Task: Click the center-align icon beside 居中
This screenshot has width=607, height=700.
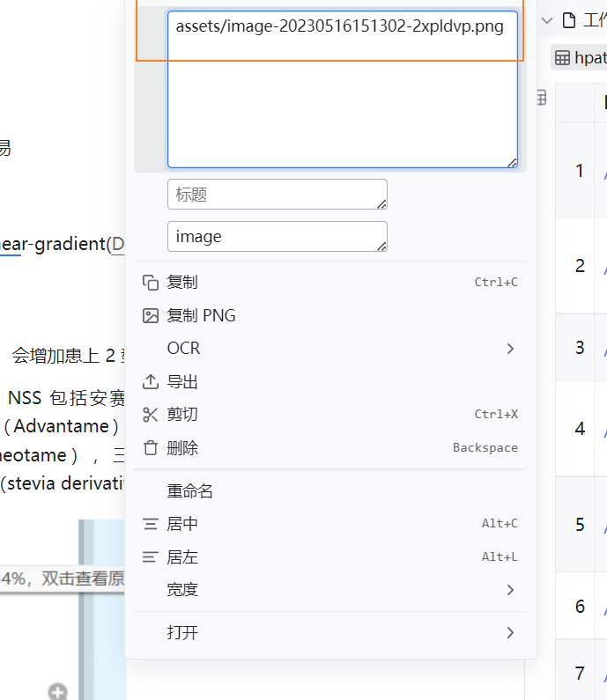Action: coord(151,524)
